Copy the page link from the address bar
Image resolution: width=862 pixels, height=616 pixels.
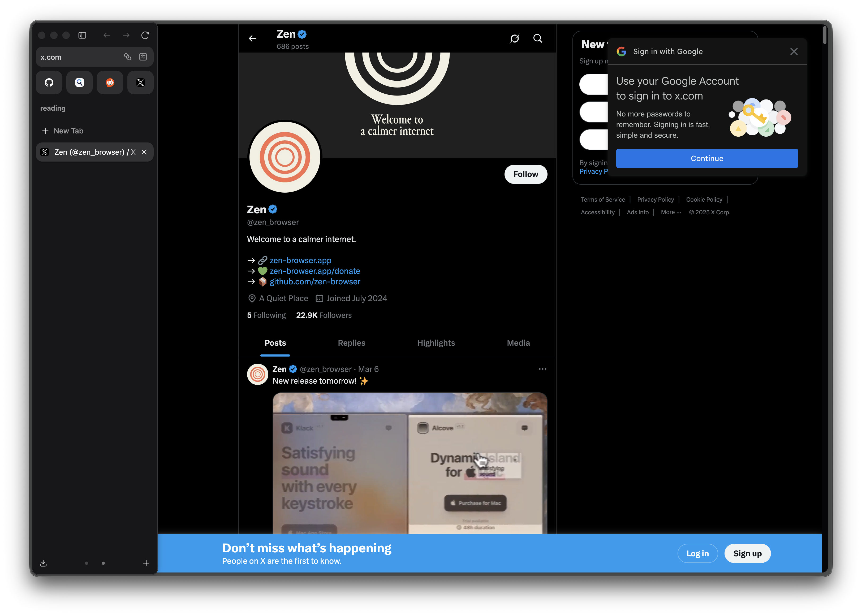(x=127, y=57)
